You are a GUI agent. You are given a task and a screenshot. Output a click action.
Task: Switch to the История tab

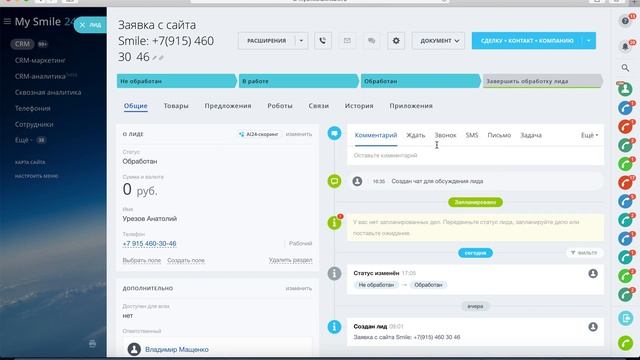[359, 106]
